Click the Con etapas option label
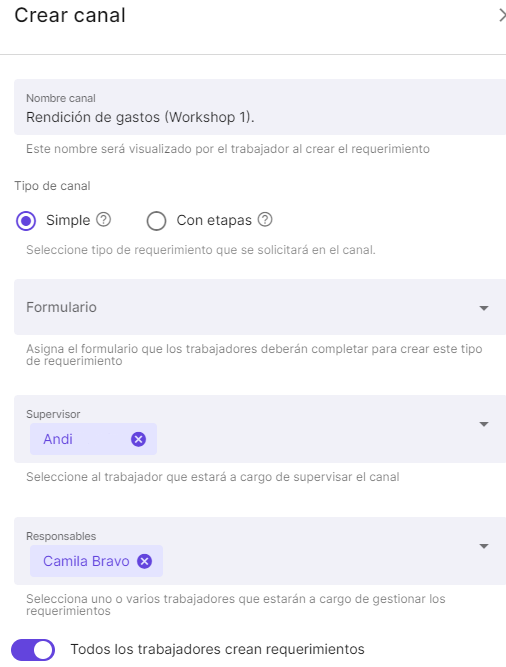The width and height of the screenshot is (506, 667). tap(214, 220)
